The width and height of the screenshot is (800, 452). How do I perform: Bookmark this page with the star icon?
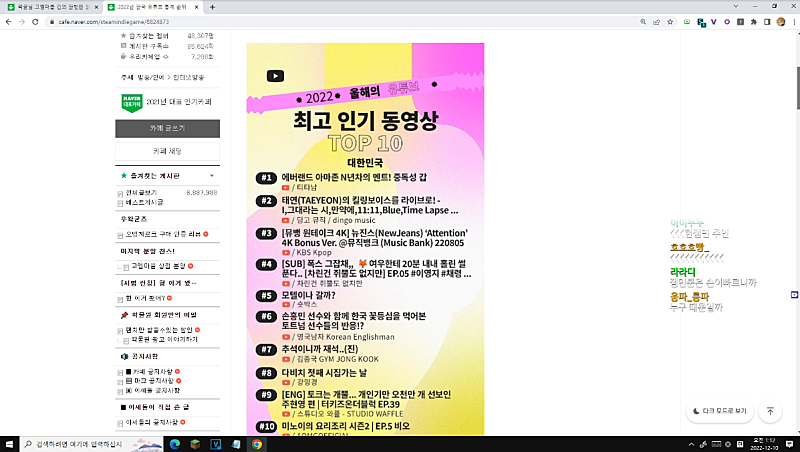670,22
